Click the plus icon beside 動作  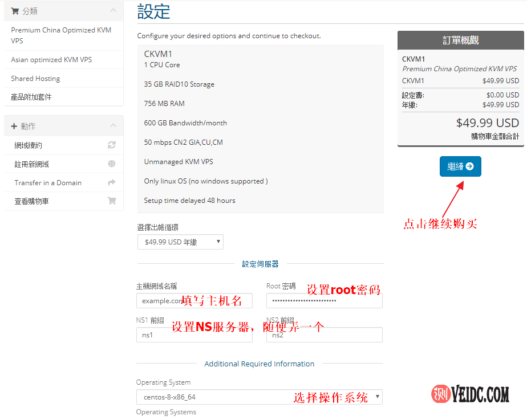(x=14, y=127)
